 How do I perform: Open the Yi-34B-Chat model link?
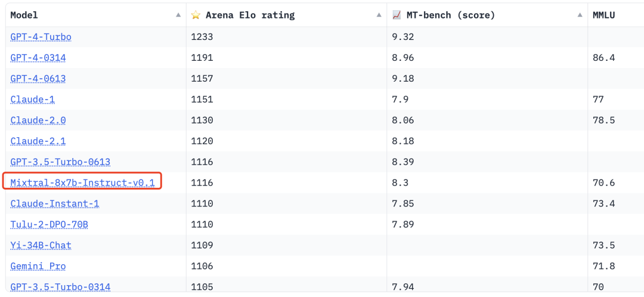(x=41, y=246)
